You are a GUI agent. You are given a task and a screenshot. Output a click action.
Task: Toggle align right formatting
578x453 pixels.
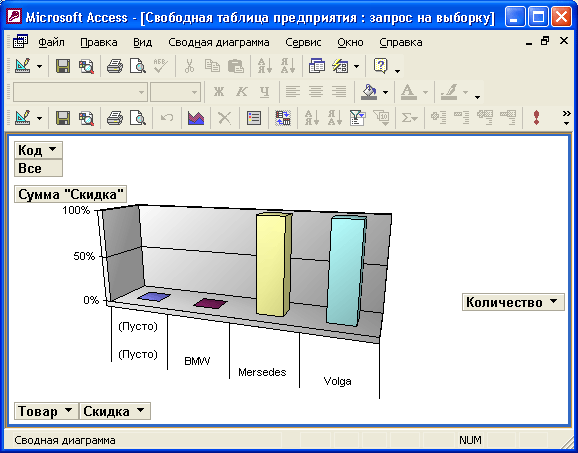click(339, 92)
